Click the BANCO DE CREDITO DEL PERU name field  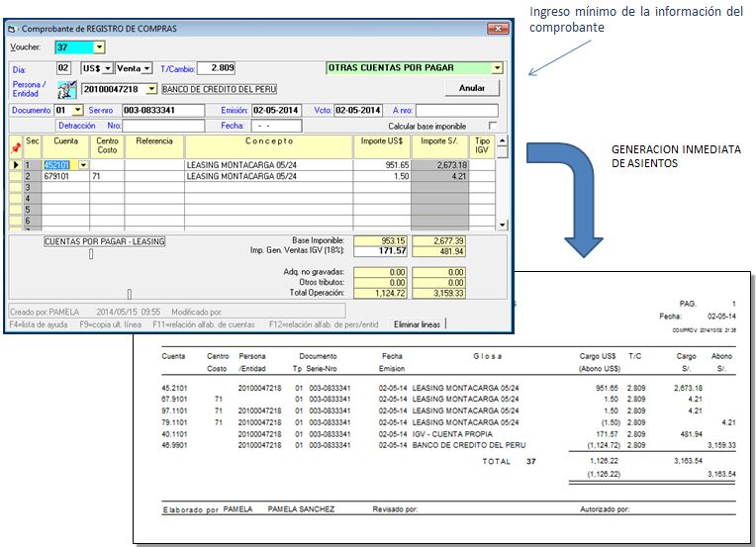219,89
